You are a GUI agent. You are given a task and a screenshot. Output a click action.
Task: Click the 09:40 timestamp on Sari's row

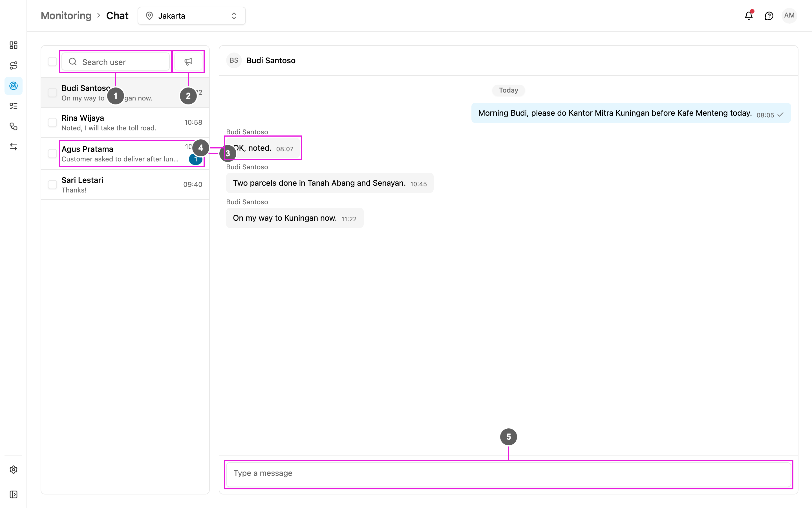[x=193, y=185]
